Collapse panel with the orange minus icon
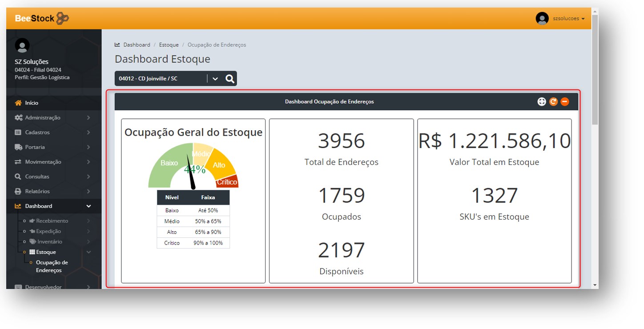 tap(565, 102)
